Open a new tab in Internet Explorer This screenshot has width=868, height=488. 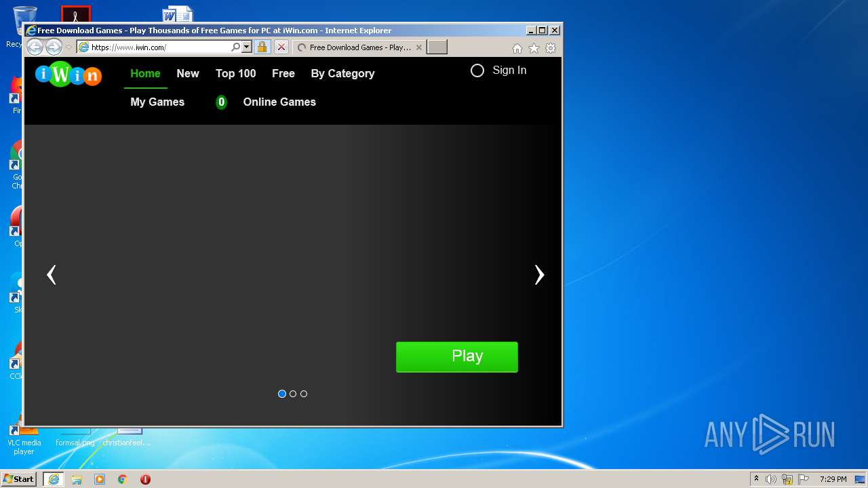437,47
